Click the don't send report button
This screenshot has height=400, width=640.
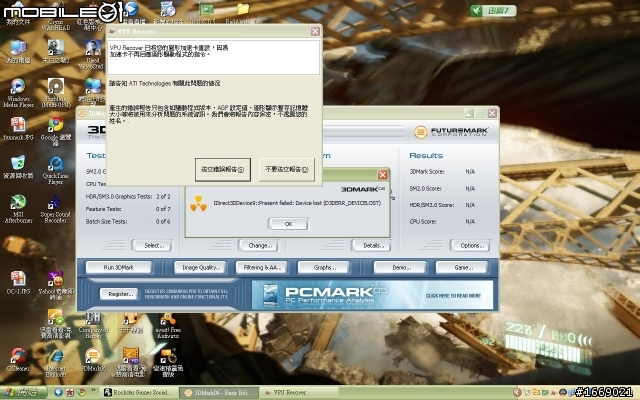coord(287,169)
